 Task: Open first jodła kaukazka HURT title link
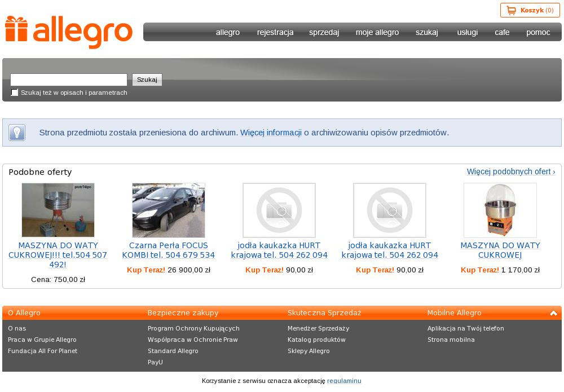point(279,250)
